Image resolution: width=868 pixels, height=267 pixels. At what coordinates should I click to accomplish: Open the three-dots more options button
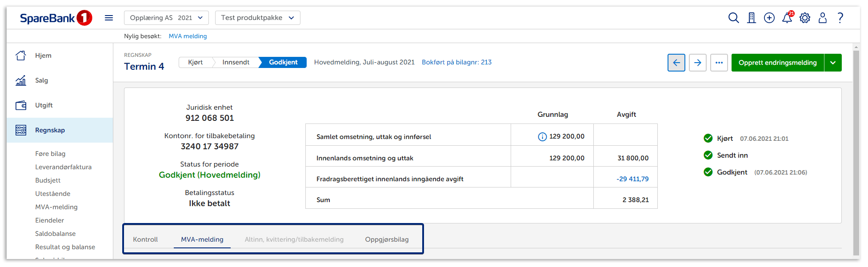[719, 63]
